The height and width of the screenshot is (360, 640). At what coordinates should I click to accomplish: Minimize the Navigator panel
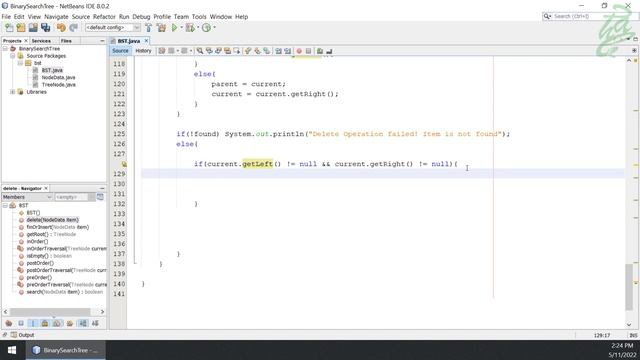pyautogui.click(x=102, y=189)
